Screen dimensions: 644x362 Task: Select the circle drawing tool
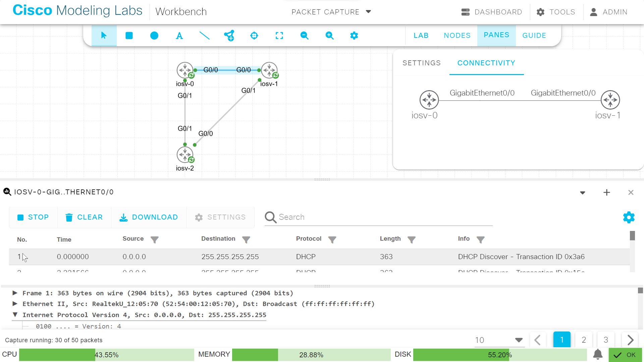(x=154, y=36)
